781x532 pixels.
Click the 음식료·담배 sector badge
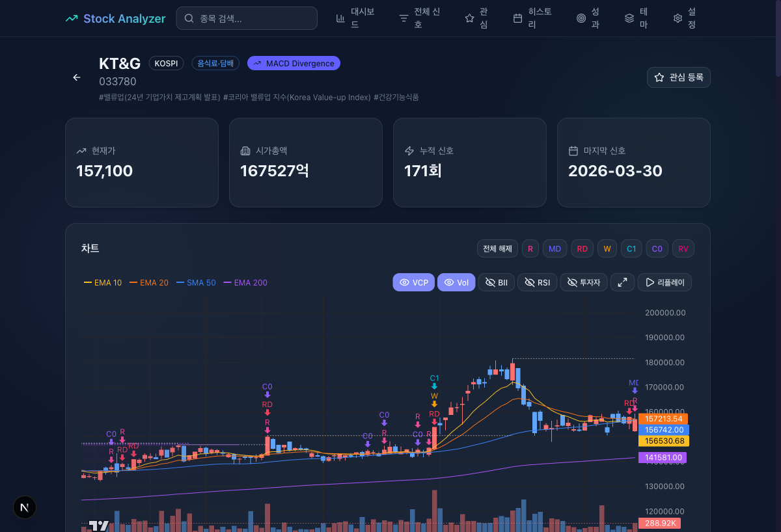215,63
